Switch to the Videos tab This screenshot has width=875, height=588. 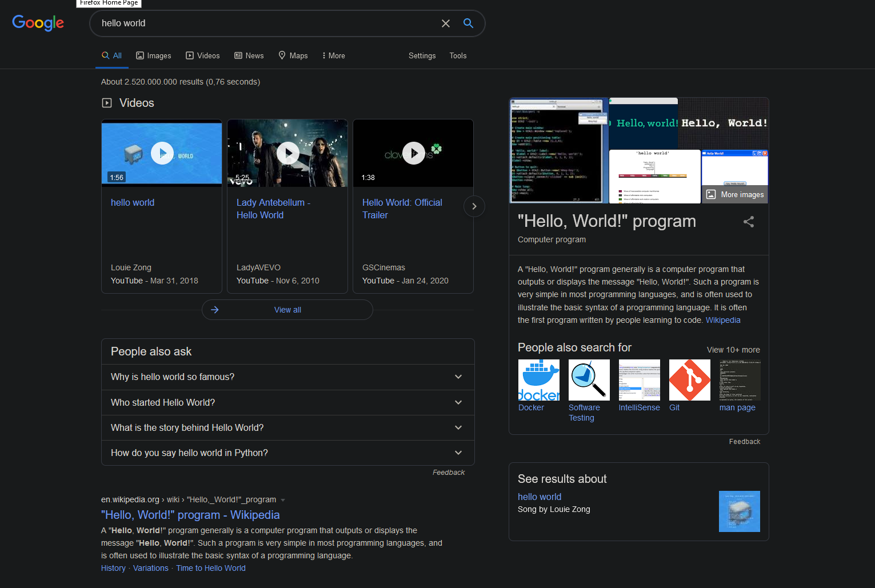coord(203,55)
